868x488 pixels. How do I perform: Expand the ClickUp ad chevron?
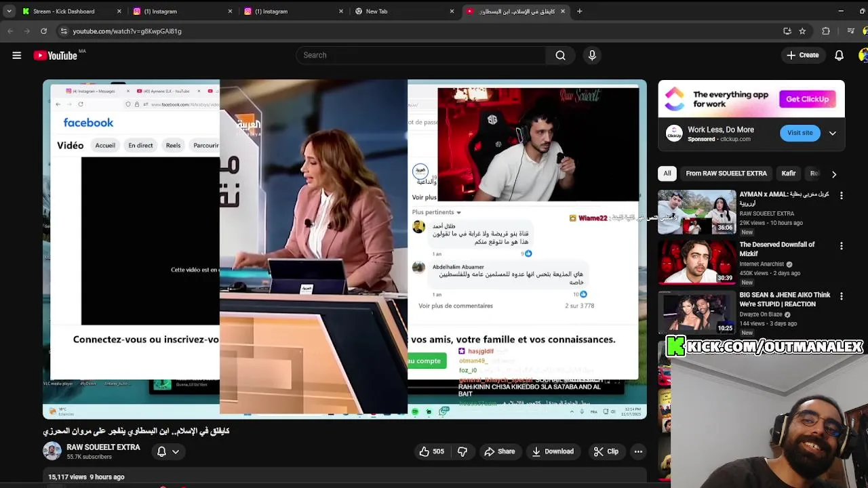coord(833,134)
